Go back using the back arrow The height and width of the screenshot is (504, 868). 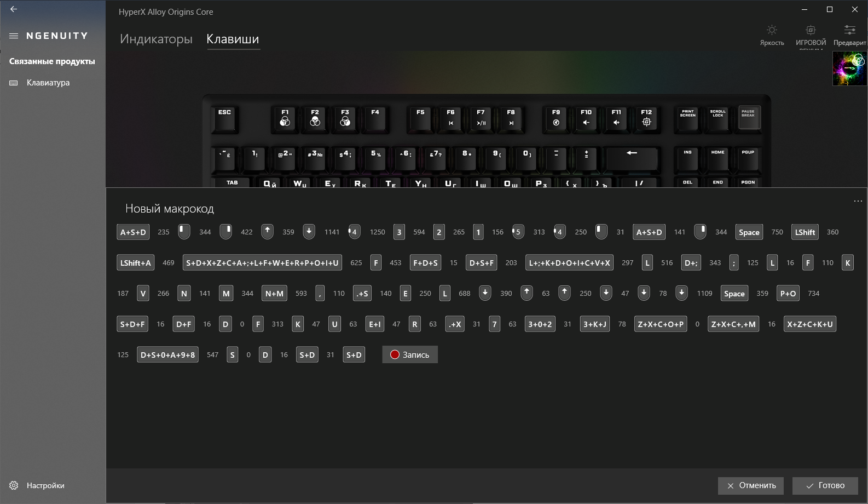pos(14,9)
